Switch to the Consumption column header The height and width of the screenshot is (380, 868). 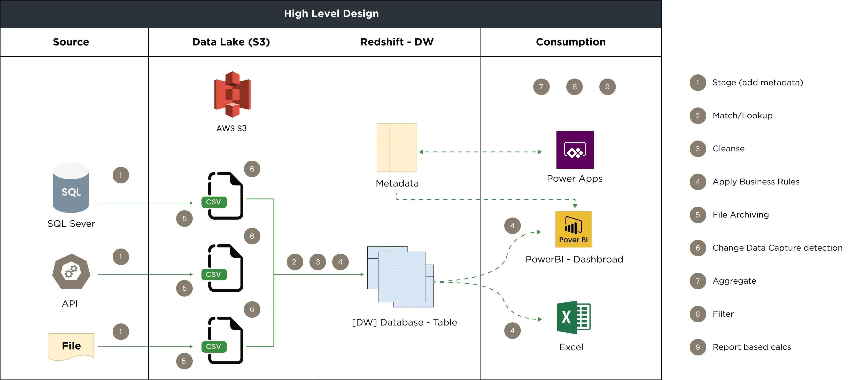pos(571,42)
